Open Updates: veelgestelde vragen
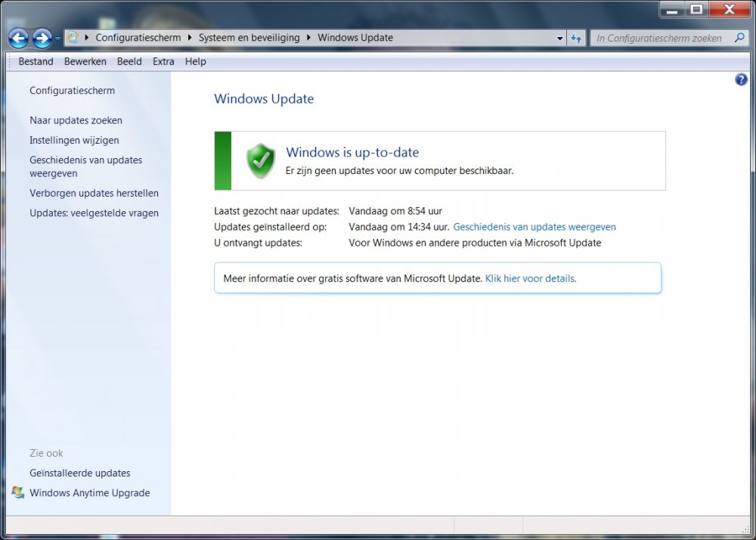Viewport: 756px width, 540px height. tap(94, 213)
